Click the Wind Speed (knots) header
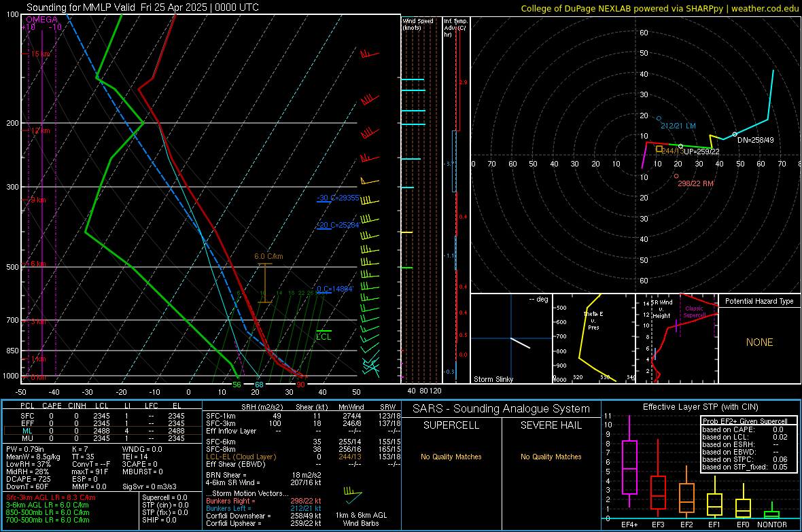 click(418, 24)
